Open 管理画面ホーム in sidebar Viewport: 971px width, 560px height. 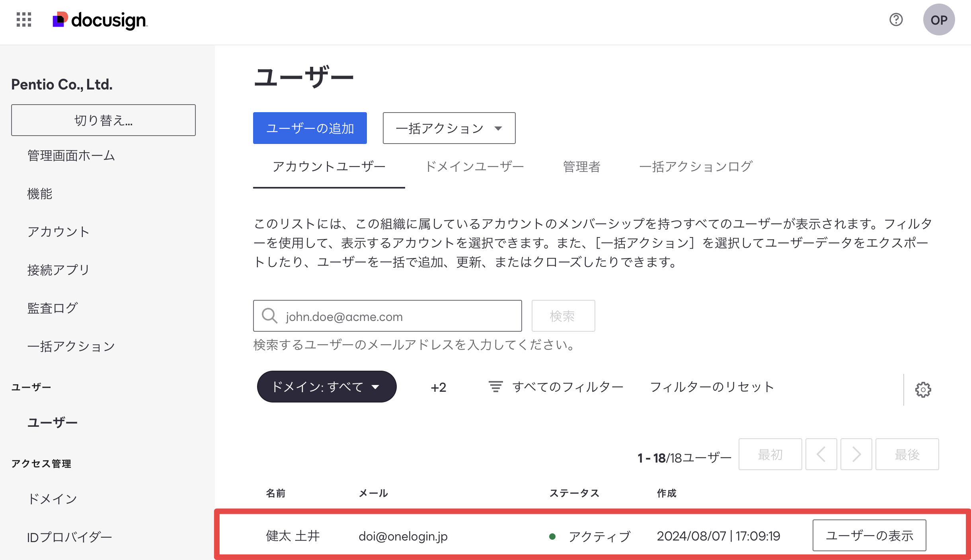pyautogui.click(x=71, y=156)
